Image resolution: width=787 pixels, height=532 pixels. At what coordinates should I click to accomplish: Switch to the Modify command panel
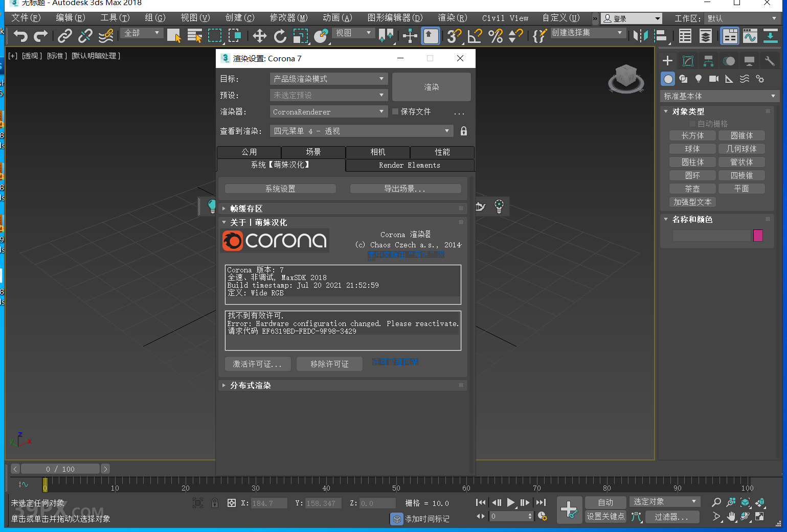coord(688,60)
